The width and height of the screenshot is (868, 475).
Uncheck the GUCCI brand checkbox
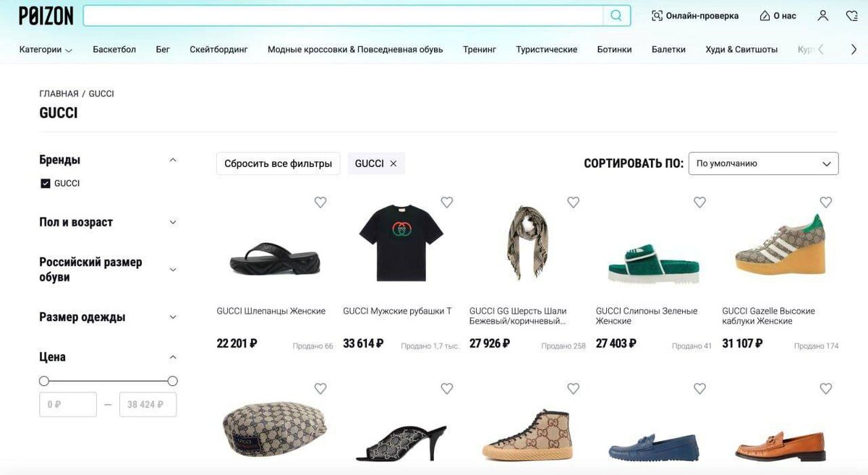click(x=46, y=184)
